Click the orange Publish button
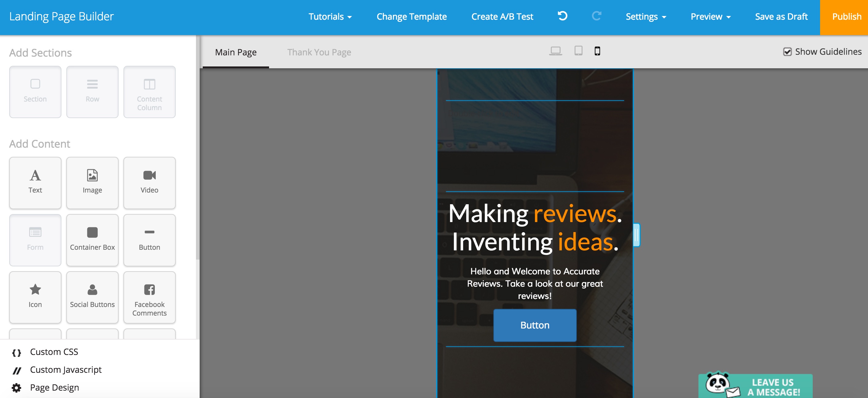 (x=846, y=17)
